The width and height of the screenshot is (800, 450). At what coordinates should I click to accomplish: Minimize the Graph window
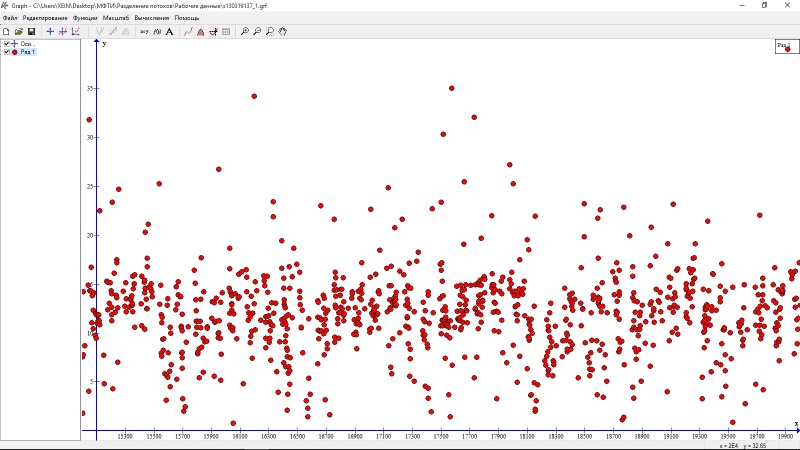tap(742, 6)
